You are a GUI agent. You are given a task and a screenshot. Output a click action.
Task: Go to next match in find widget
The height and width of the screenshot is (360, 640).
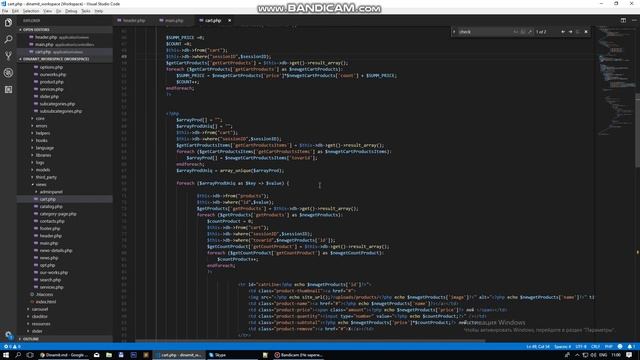click(x=570, y=32)
